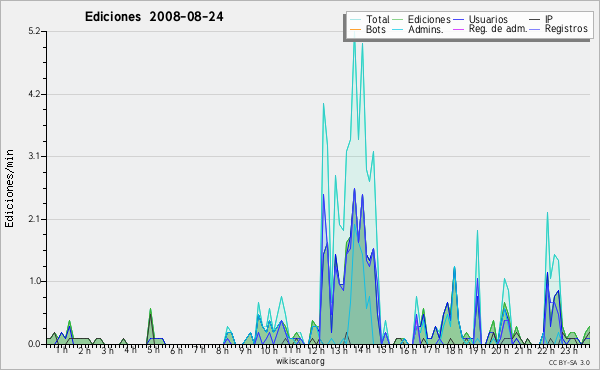Click the '13 h' x-axis label
The width and height of the screenshot is (600, 370).
pyautogui.click(x=339, y=350)
